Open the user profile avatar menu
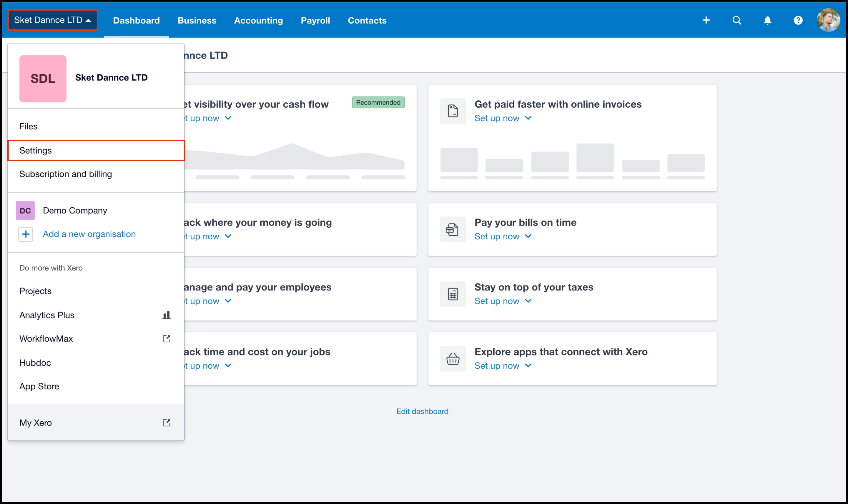This screenshot has width=848, height=504. tap(828, 20)
